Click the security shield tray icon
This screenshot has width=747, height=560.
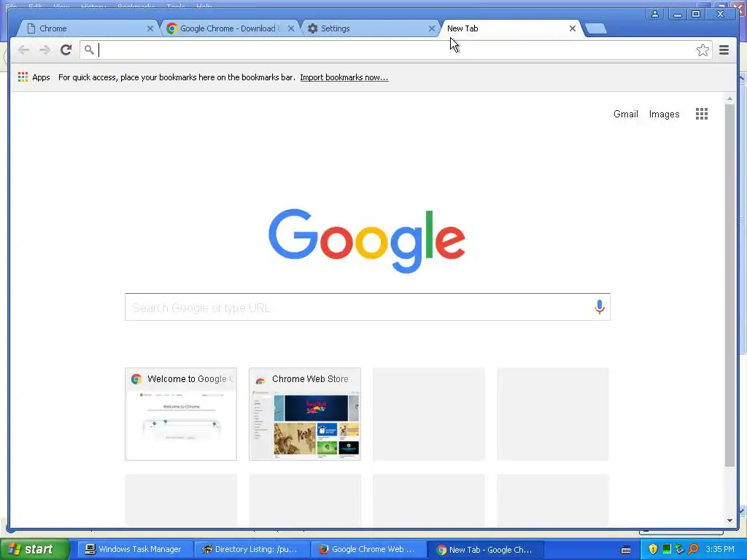653,549
